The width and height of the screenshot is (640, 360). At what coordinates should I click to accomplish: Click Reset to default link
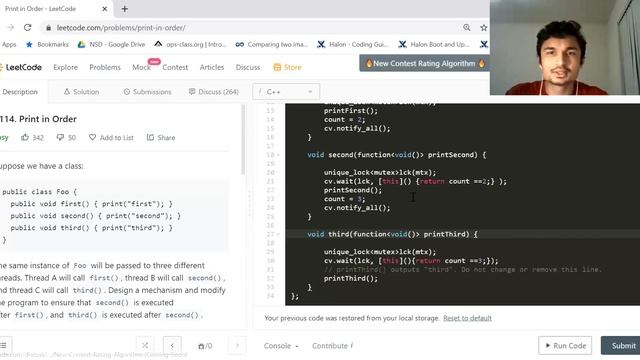click(x=467, y=318)
